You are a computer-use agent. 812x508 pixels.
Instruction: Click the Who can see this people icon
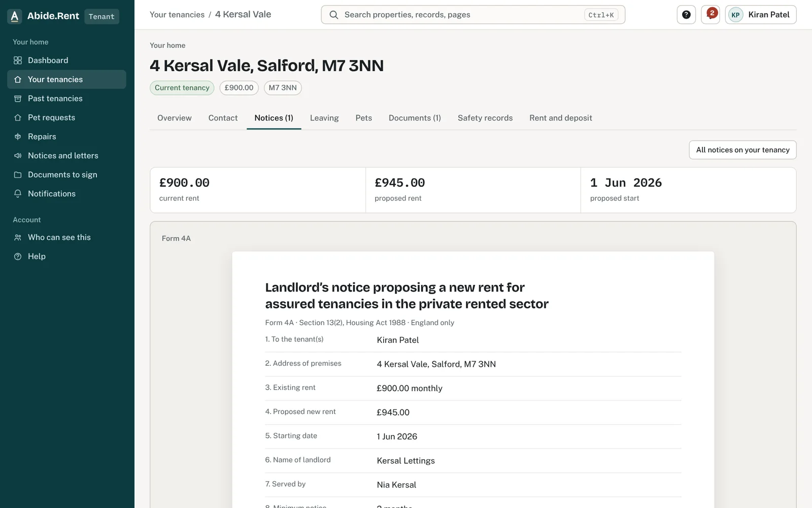(18, 237)
